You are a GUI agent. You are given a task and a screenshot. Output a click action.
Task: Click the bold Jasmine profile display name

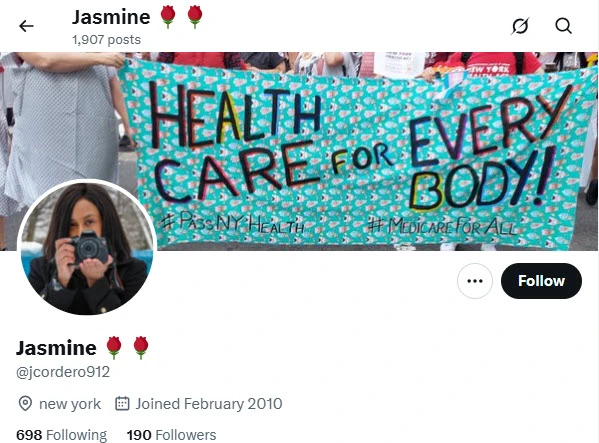[x=56, y=348]
